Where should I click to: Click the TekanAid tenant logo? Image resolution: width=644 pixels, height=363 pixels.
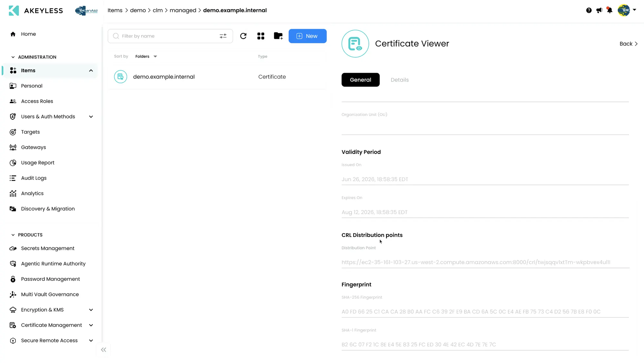coord(86,11)
